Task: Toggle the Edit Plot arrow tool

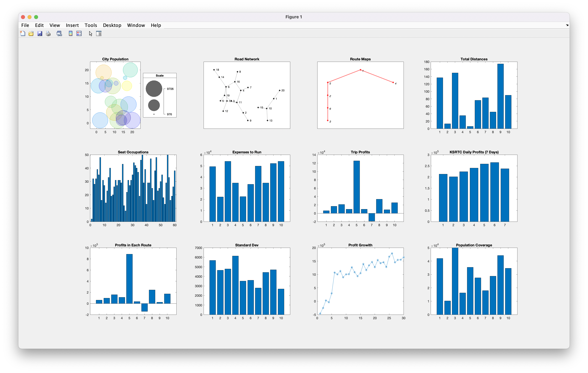Action: [91, 33]
